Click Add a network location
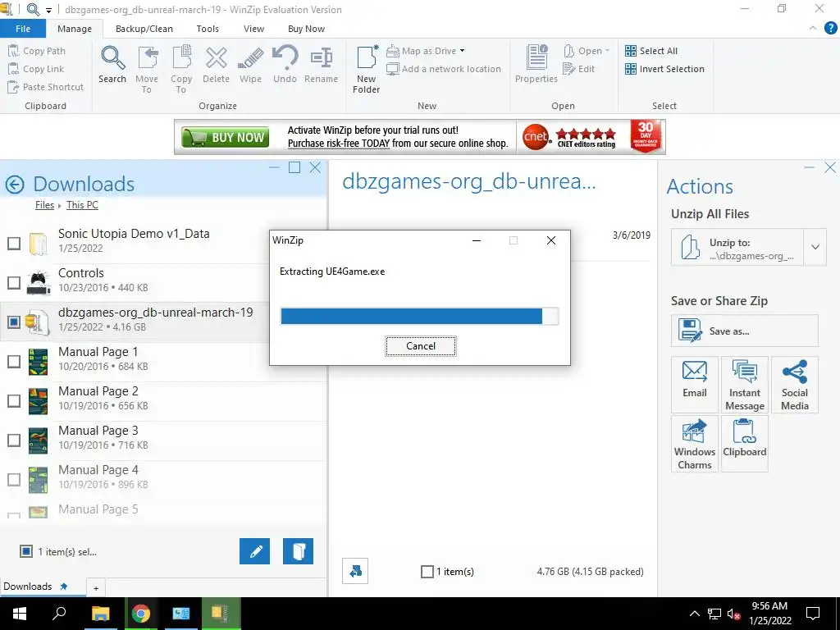Screen dimensions: 840x630 (x=444, y=69)
